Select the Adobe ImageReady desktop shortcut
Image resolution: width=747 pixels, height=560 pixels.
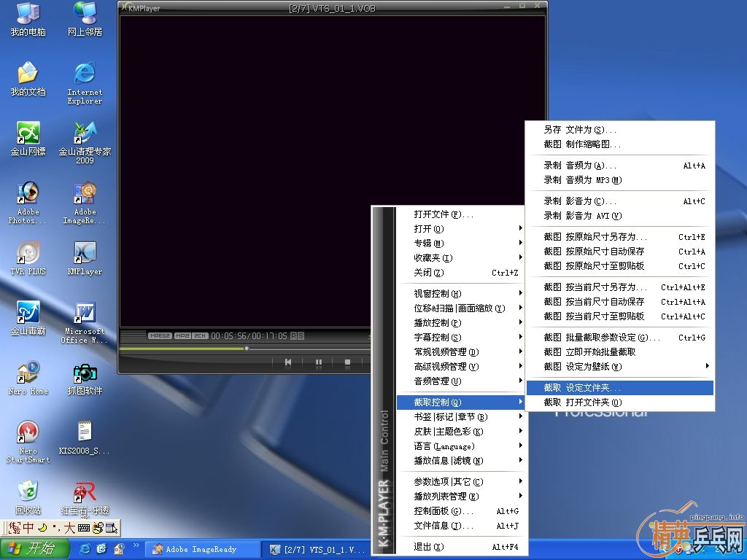click(85, 203)
